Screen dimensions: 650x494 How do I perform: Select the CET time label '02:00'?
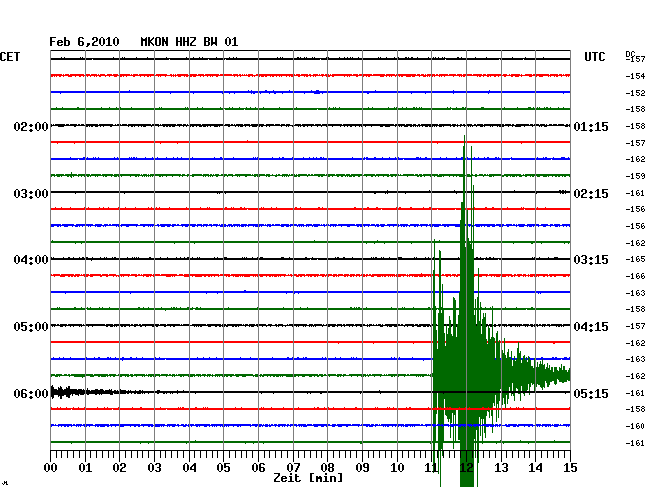click(31, 127)
